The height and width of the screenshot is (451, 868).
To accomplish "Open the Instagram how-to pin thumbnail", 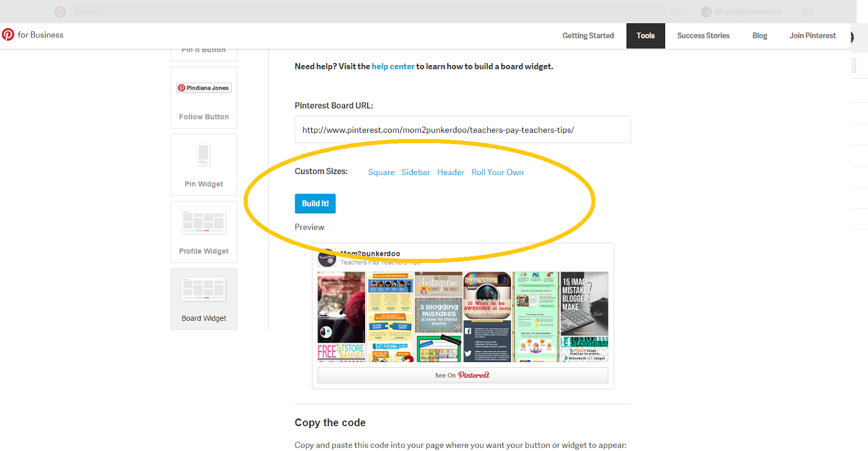I will pyautogui.click(x=439, y=284).
